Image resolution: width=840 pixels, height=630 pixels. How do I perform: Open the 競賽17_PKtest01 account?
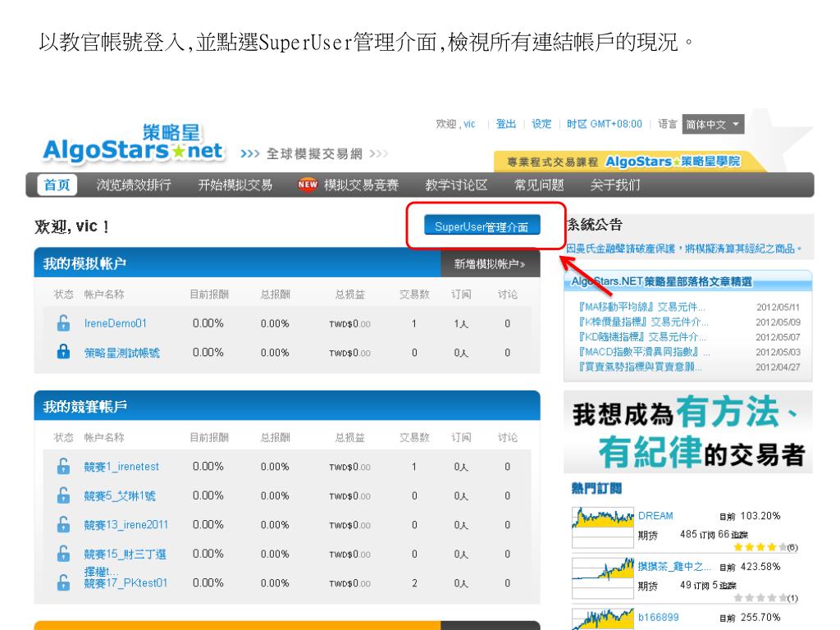(126, 583)
